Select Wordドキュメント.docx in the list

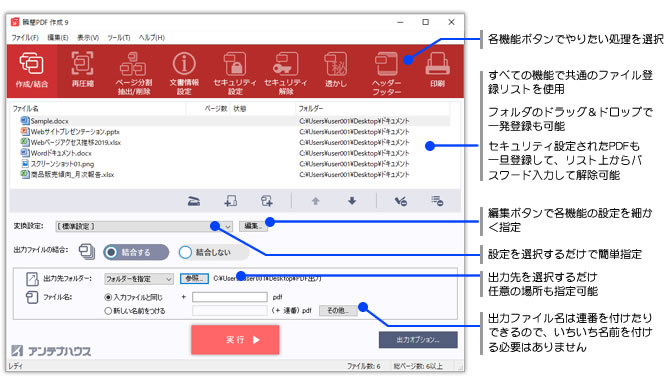pos(231,153)
